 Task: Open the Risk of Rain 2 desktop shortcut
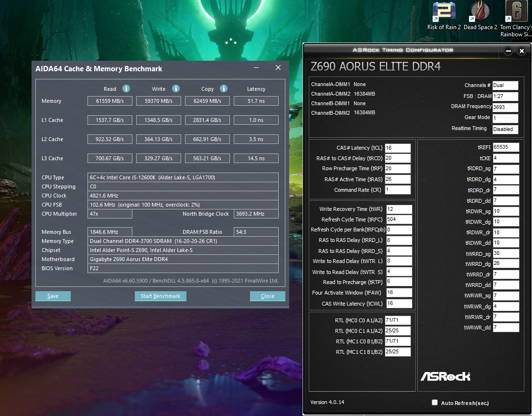pos(444,16)
